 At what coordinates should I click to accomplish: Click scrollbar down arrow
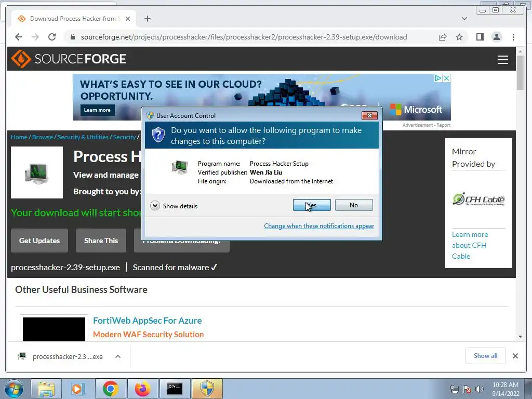pyautogui.click(x=520, y=337)
